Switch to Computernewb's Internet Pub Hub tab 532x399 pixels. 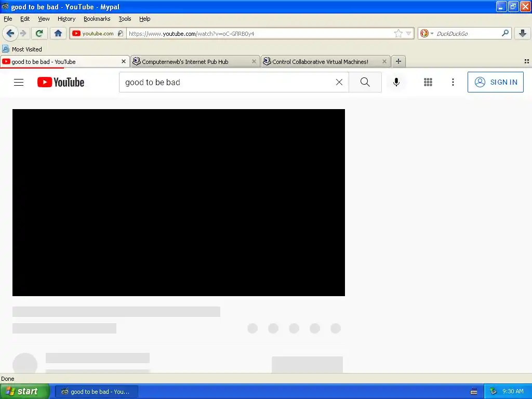click(195, 62)
